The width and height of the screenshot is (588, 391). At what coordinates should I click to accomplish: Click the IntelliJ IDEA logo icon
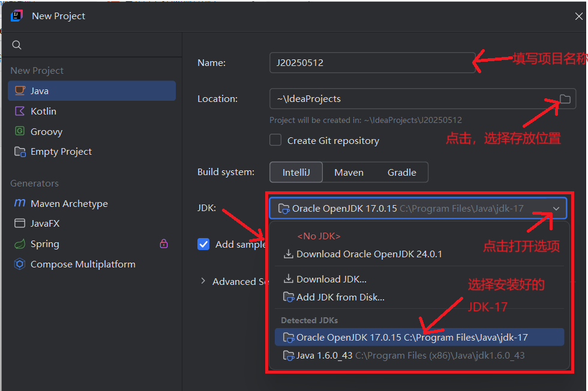click(17, 16)
